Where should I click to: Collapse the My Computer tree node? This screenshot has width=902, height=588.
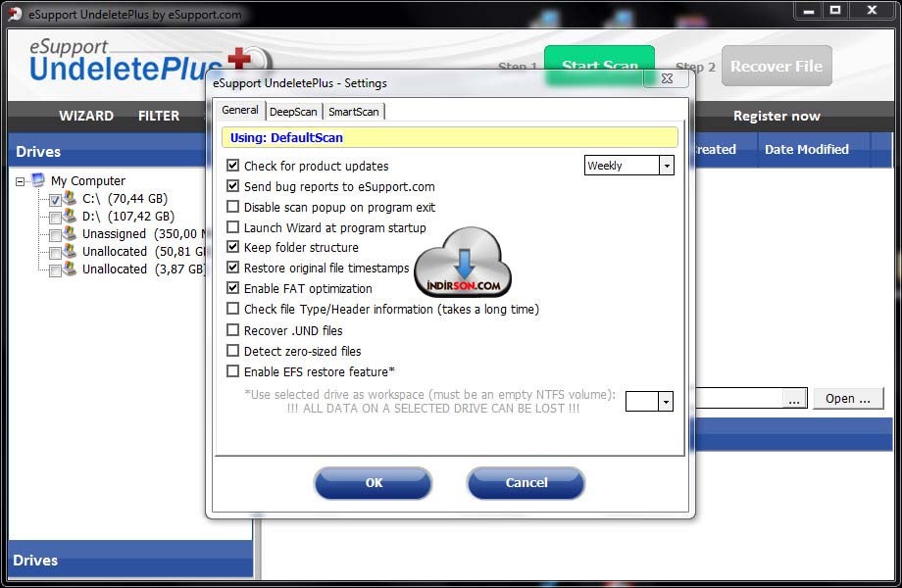click(x=21, y=181)
